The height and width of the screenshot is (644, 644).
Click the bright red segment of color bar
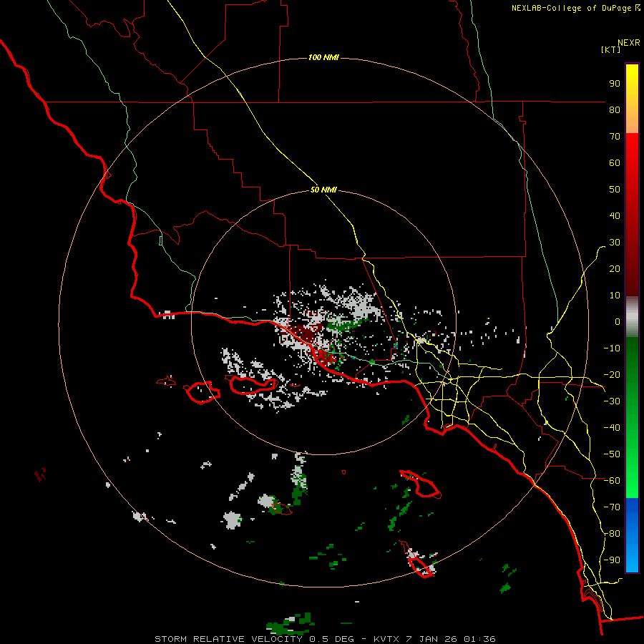coord(632,165)
